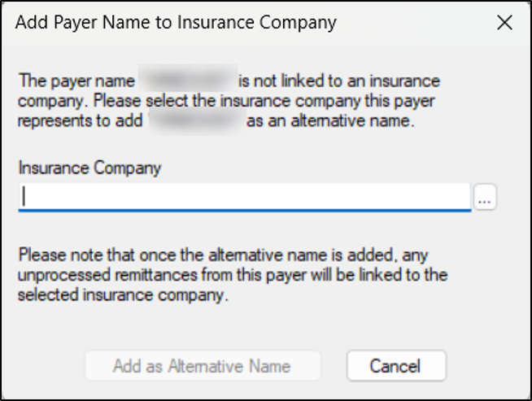Click the Cancel button
Image resolution: width=532 pixels, height=401 pixels.
click(x=396, y=366)
